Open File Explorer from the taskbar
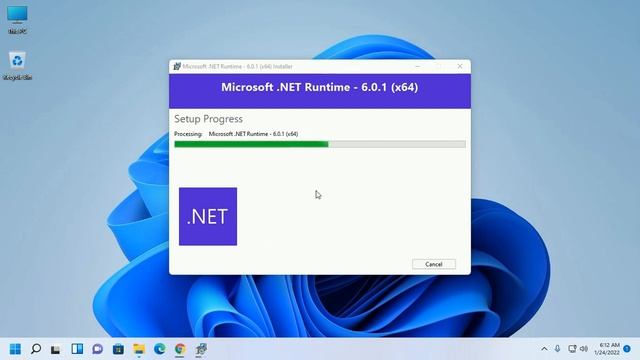The width and height of the screenshot is (640, 360). 139,349
